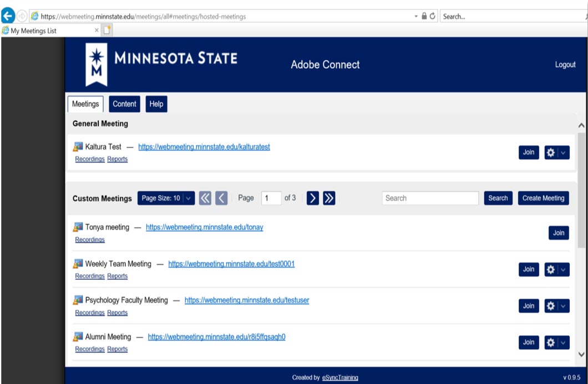Open the eSyncTraining footer link
Viewport: 588px width, 384px height.
coord(339,378)
